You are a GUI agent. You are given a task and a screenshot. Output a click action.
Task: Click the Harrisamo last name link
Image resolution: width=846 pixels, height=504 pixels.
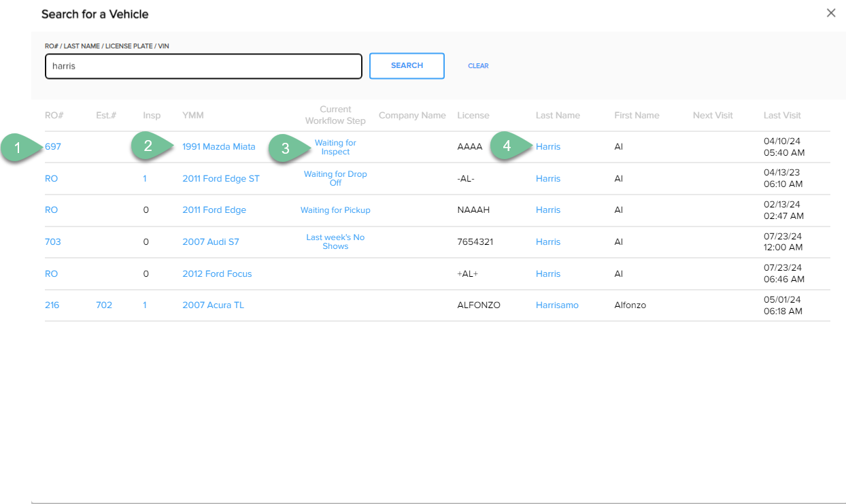557,305
